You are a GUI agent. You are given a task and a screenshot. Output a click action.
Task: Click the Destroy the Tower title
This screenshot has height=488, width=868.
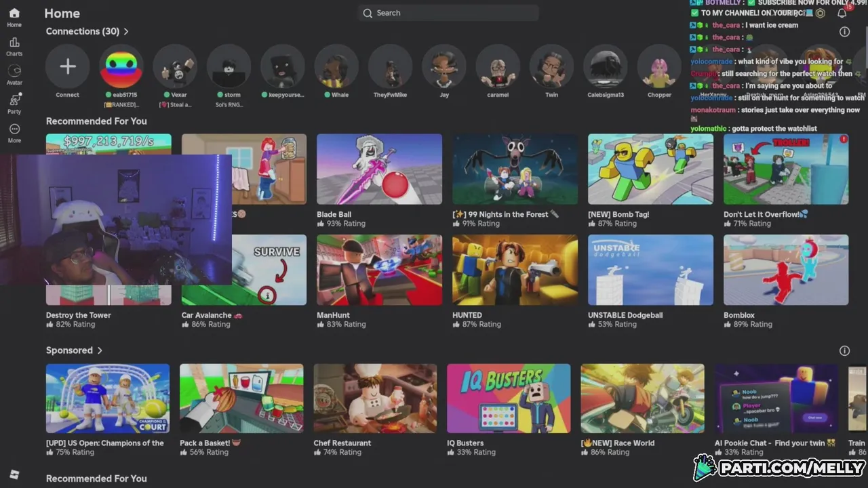78,315
